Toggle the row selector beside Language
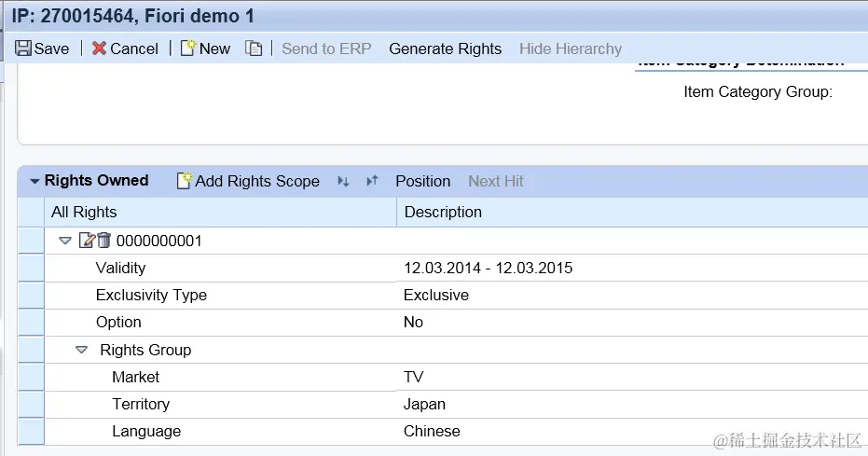Viewport: 868px width, 456px height. [x=31, y=431]
